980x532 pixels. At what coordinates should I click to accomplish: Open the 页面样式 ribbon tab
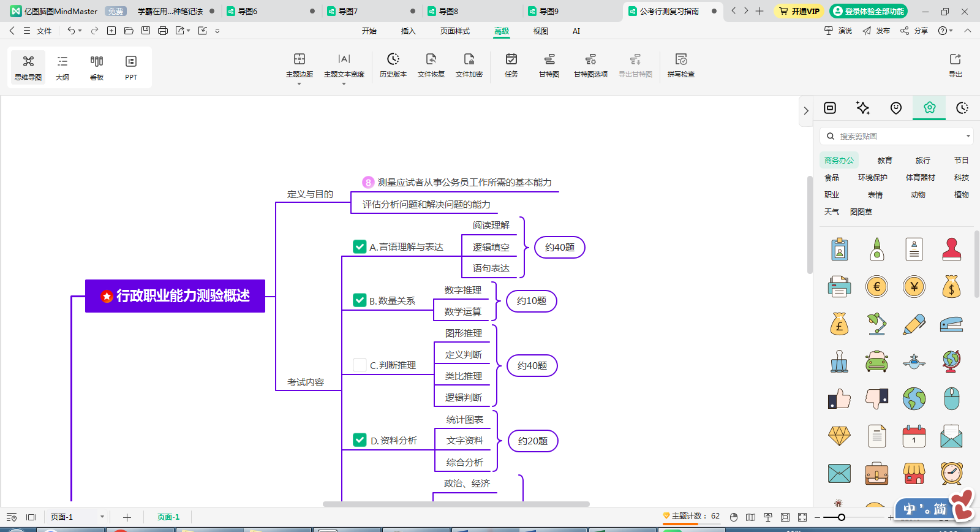(455, 31)
